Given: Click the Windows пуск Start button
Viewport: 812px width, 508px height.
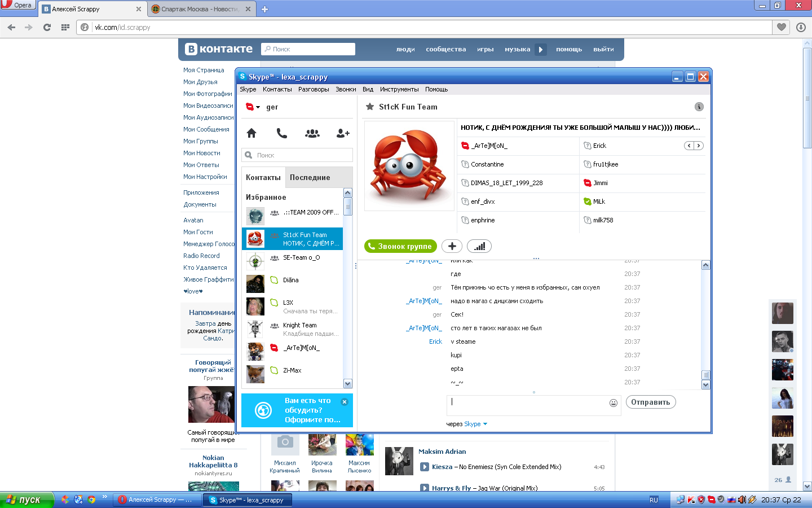Looking at the screenshot, I should 27,500.
